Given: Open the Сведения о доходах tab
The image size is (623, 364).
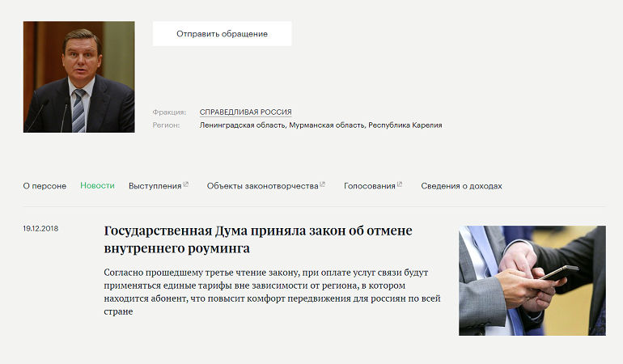Looking at the screenshot, I should (x=461, y=186).
